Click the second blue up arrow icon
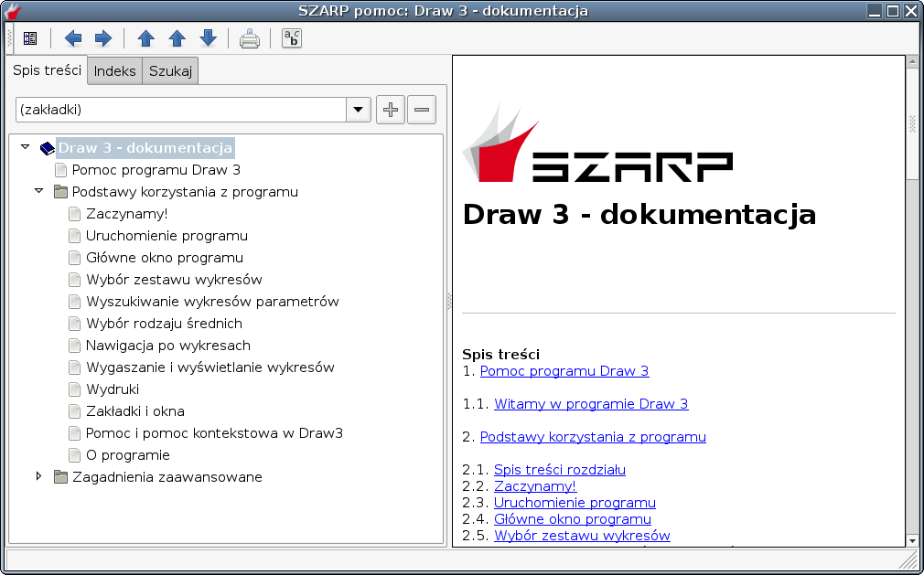Screen dimensions: 924x575 [177, 38]
